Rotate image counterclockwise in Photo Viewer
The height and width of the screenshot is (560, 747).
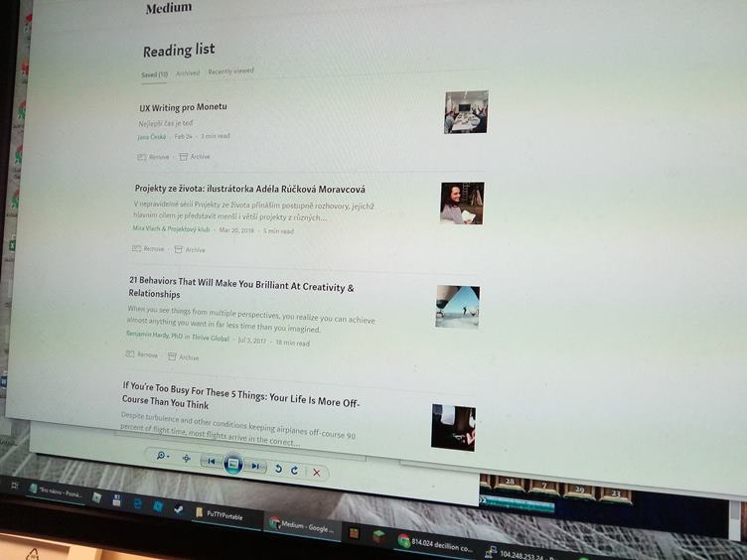coord(278,469)
